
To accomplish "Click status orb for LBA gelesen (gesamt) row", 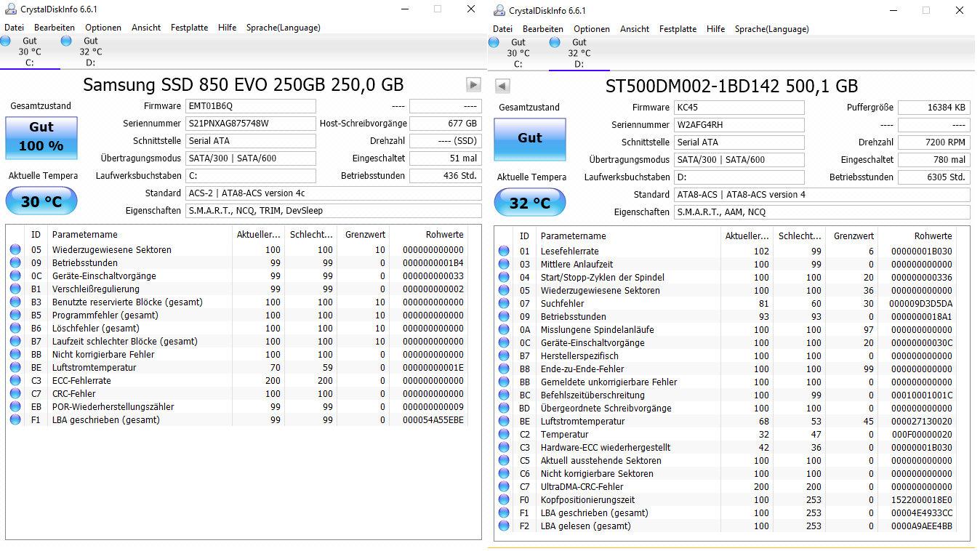I will coord(504,526).
